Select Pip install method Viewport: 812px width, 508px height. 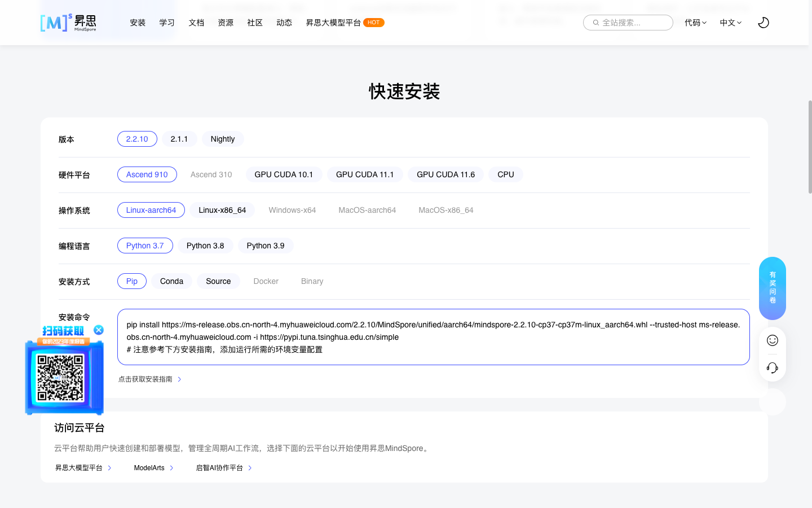(x=132, y=281)
